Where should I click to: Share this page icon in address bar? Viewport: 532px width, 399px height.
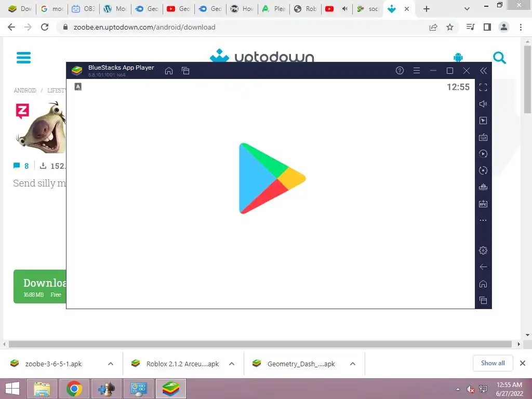tap(433, 27)
